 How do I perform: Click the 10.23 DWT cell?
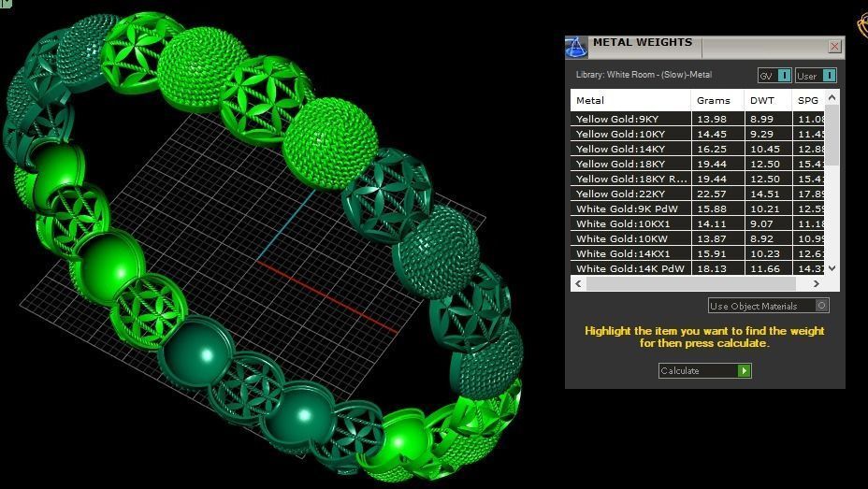[768, 253]
